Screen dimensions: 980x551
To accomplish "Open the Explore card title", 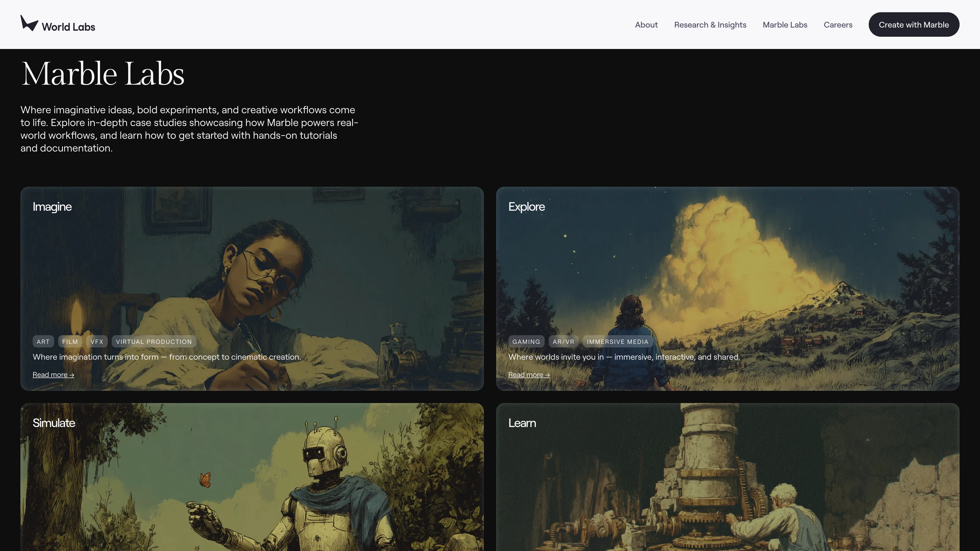I will [526, 206].
